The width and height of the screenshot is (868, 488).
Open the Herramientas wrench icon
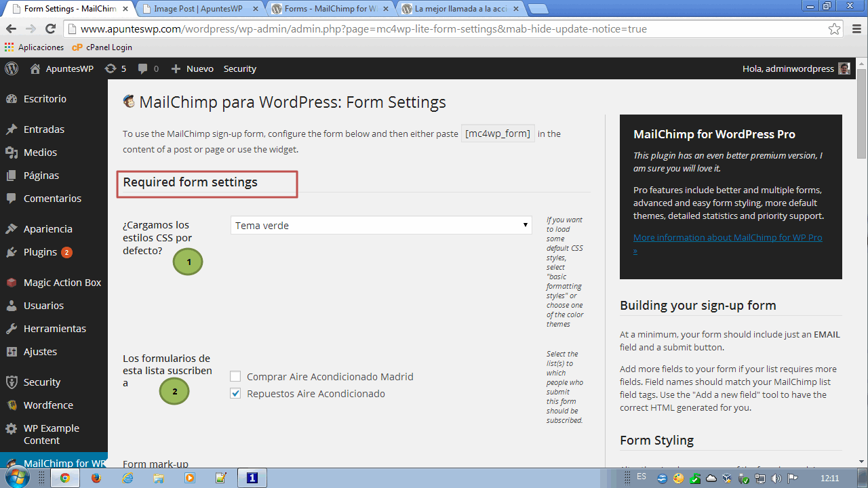12,329
